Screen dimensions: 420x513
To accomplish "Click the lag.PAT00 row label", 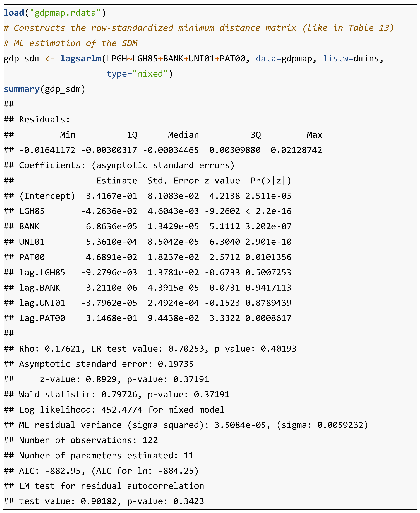I will [42, 318].
